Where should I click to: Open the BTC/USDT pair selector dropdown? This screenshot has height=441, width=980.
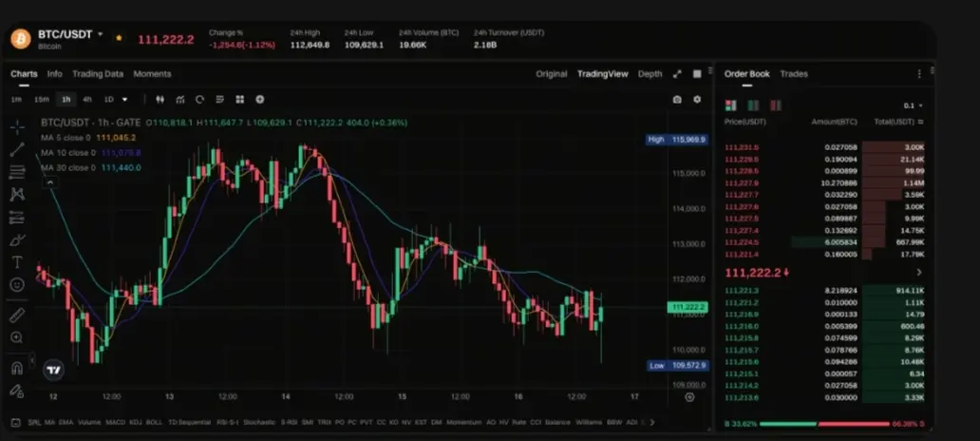tap(100, 34)
